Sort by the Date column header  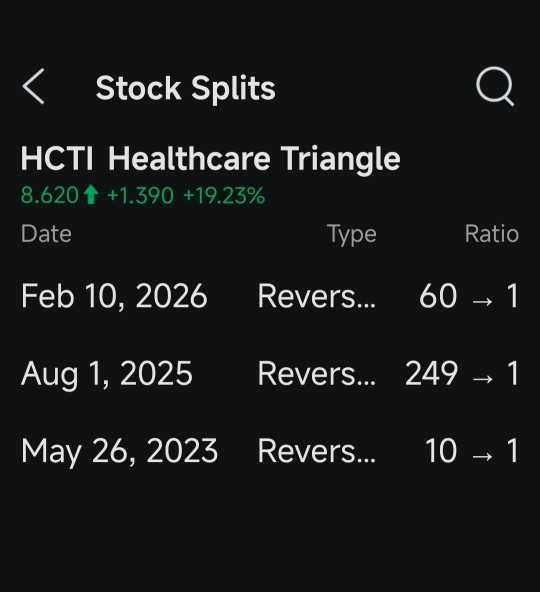[46, 234]
